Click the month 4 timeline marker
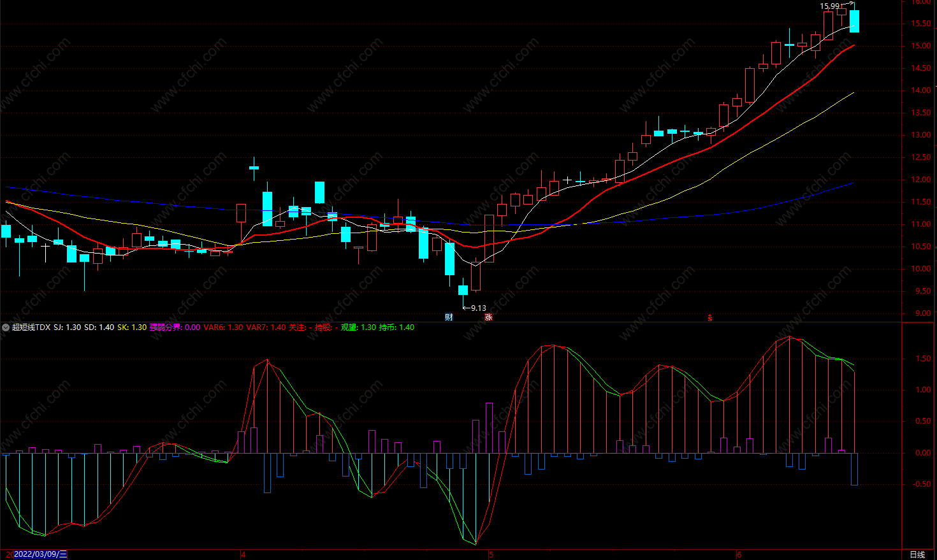The width and height of the screenshot is (937, 560). (x=243, y=554)
